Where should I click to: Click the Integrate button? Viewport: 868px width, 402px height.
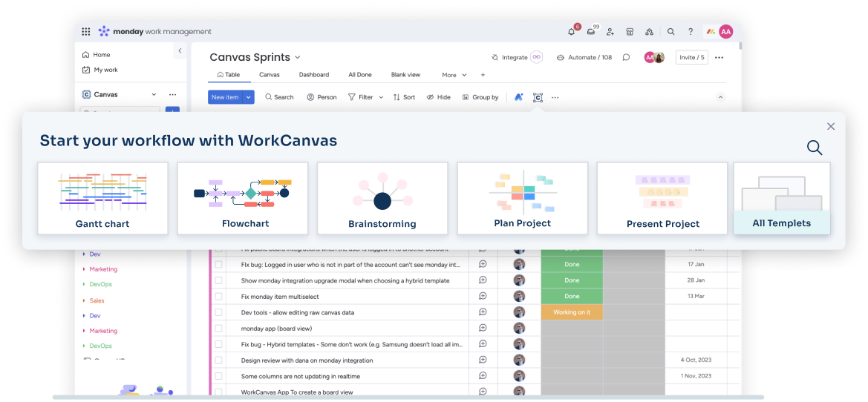(x=509, y=57)
